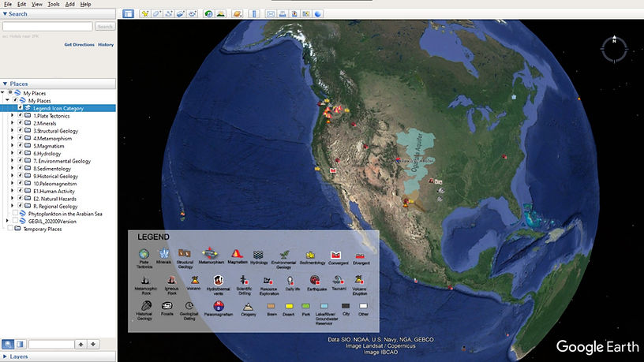Click the blue globe toolbar icon

pyautogui.click(x=318, y=13)
